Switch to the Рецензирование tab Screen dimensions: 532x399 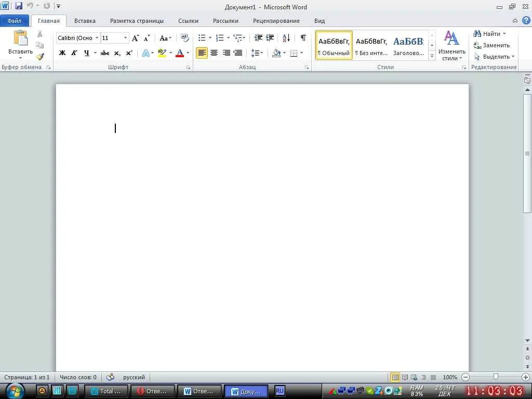coord(276,21)
